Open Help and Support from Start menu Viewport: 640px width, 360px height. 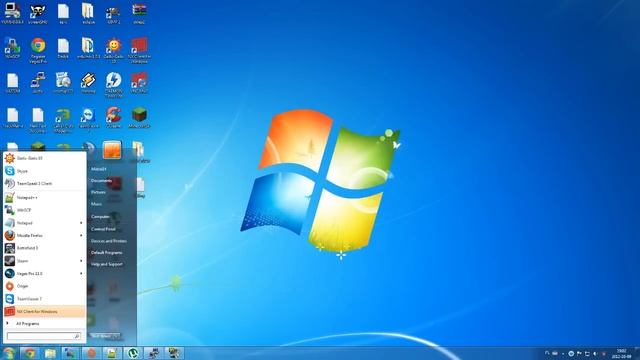pos(107,264)
